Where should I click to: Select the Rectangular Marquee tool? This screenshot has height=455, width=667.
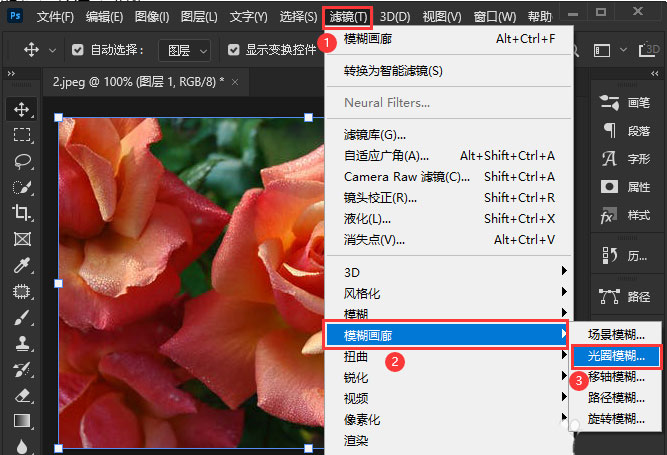point(22,135)
